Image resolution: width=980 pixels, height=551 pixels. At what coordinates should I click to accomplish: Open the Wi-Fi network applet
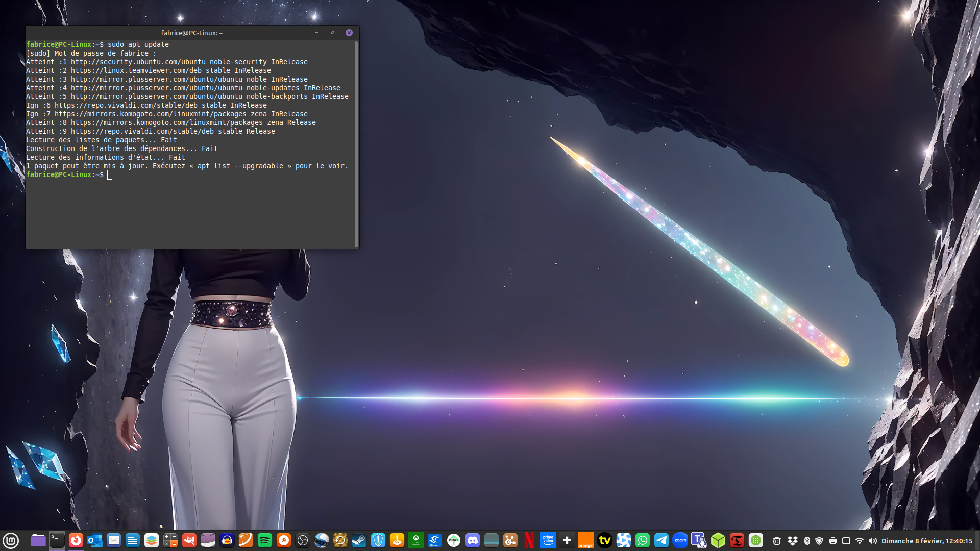pos(860,541)
